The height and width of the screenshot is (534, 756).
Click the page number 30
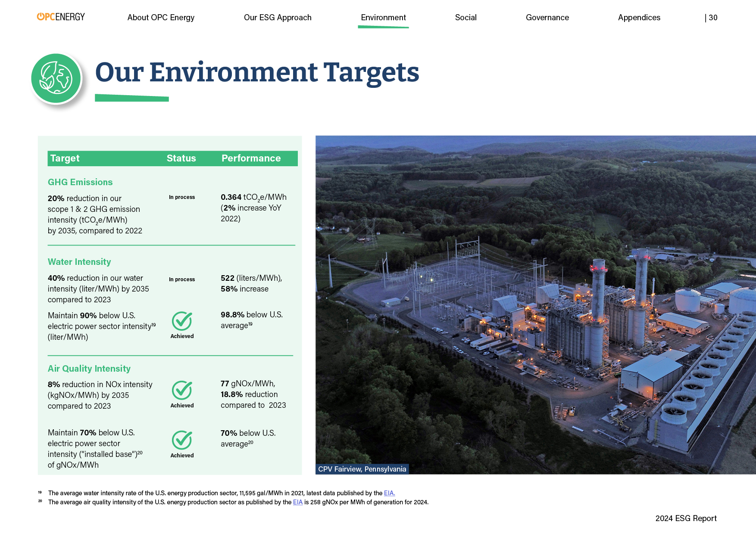[x=712, y=18]
